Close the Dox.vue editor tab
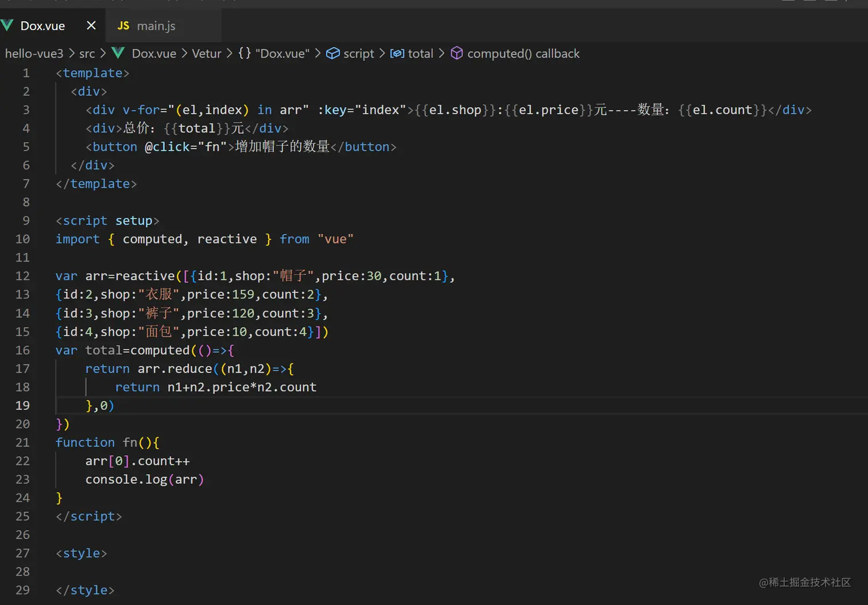The height and width of the screenshot is (605, 868). pos(91,25)
